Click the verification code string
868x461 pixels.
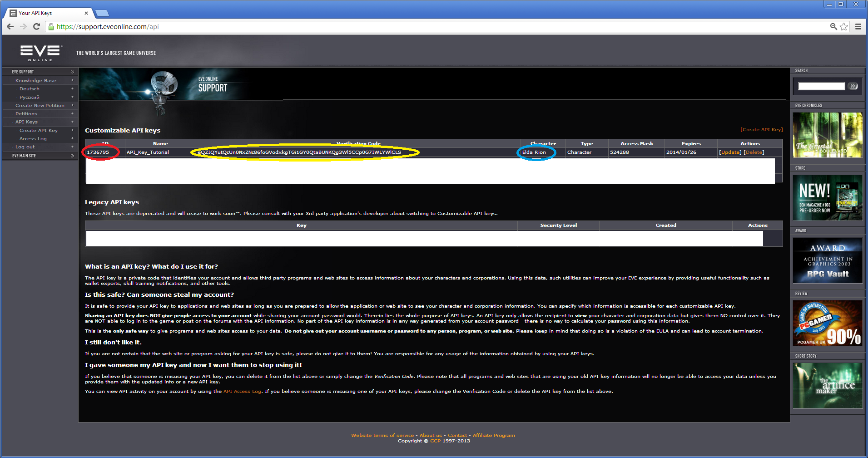point(299,152)
